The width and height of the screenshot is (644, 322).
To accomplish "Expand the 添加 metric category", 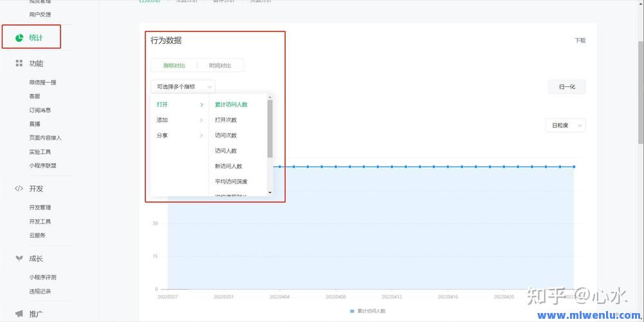I will (x=180, y=120).
